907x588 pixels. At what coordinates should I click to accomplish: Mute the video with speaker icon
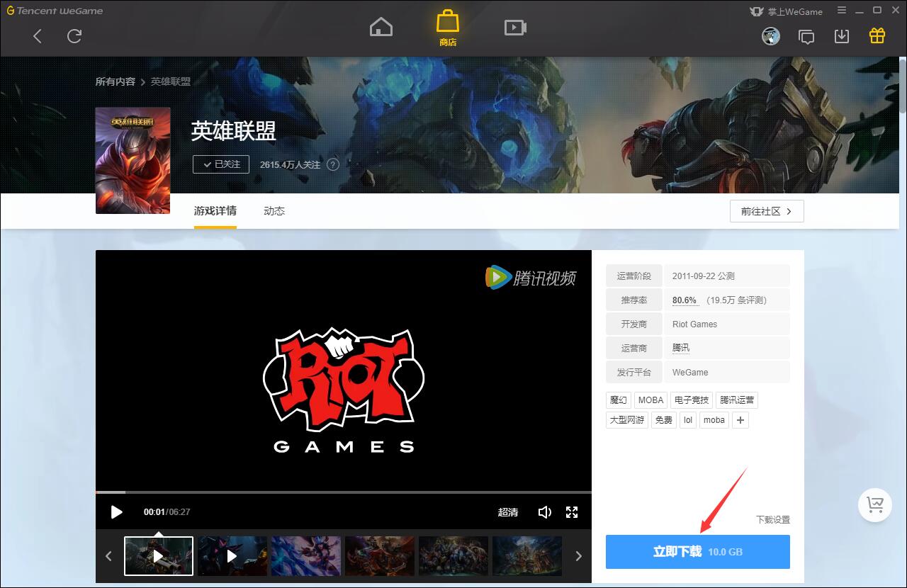click(545, 512)
